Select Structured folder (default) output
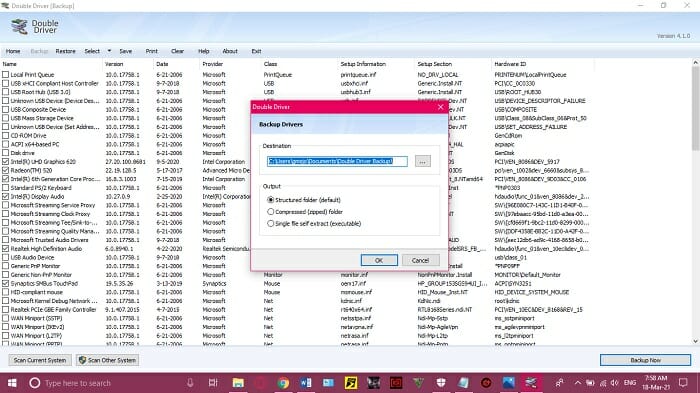700x393 pixels. [271, 200]
